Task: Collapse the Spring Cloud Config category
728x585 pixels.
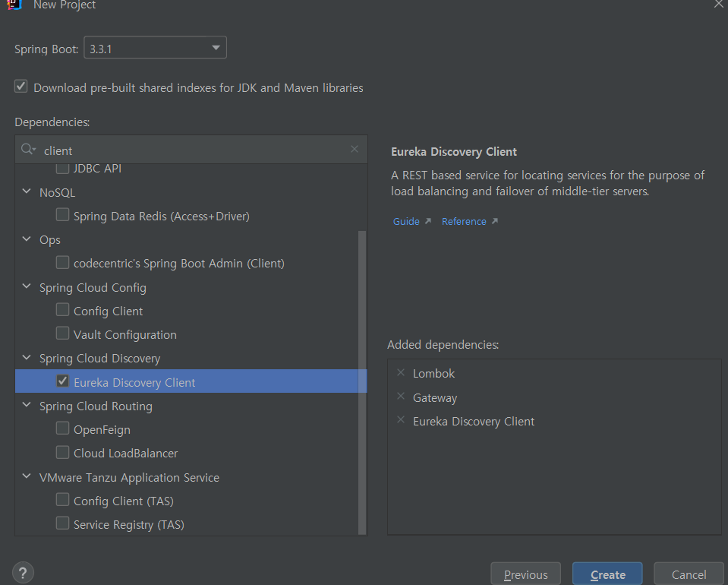Action: (x=27, y=286)
